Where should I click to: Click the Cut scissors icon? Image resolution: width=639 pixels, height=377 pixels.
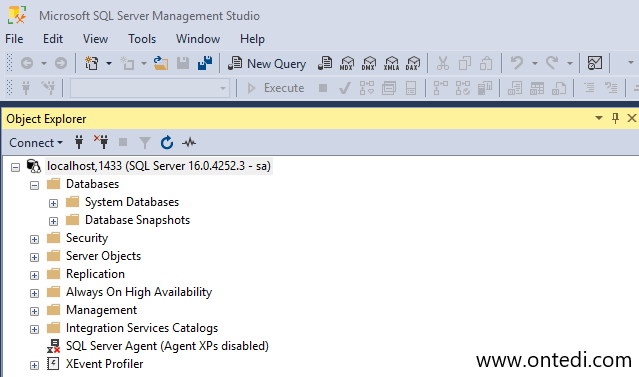[443, 63]
